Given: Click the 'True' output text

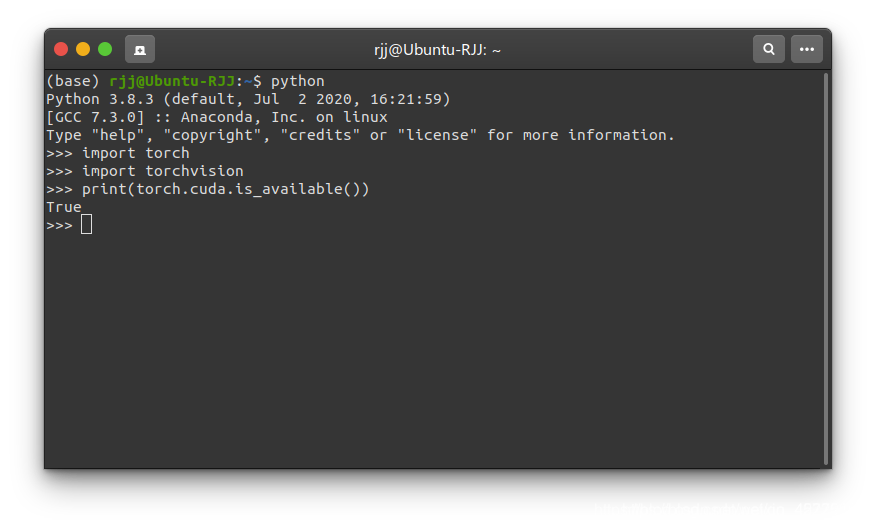Looking at the screenshot, I should pyautogui.click(x=64, y=207).
